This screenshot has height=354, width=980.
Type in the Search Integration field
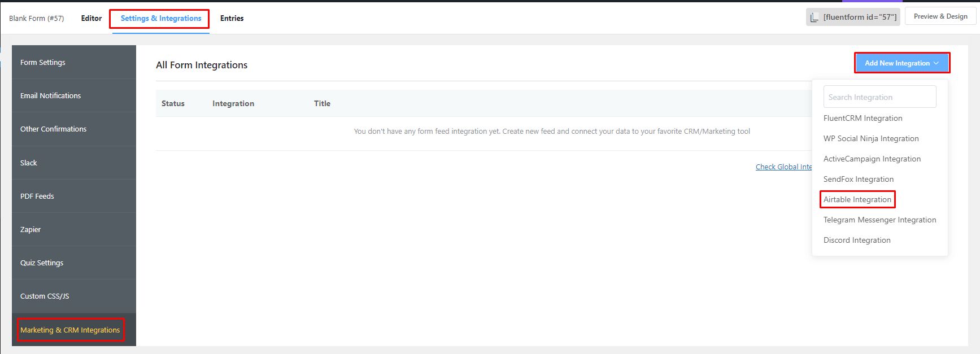[x=879, y=97]
